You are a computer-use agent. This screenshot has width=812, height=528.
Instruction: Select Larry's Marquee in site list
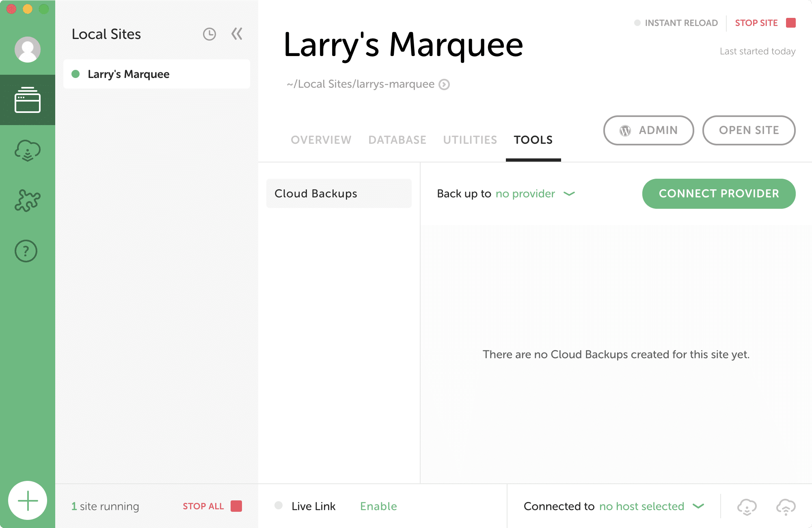pos(157,74)
